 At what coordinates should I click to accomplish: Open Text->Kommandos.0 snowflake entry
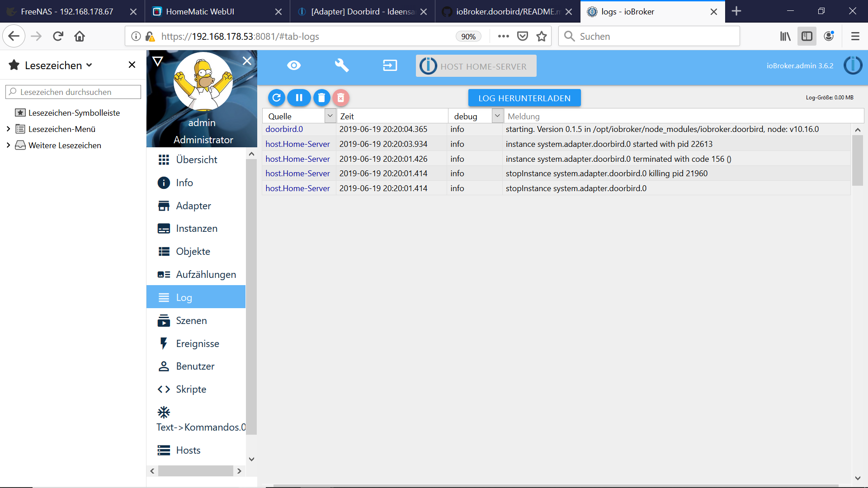196,419
